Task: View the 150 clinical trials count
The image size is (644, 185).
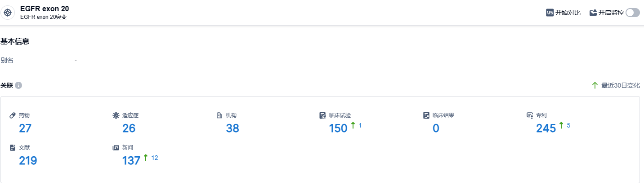Action: coord(338,128)
